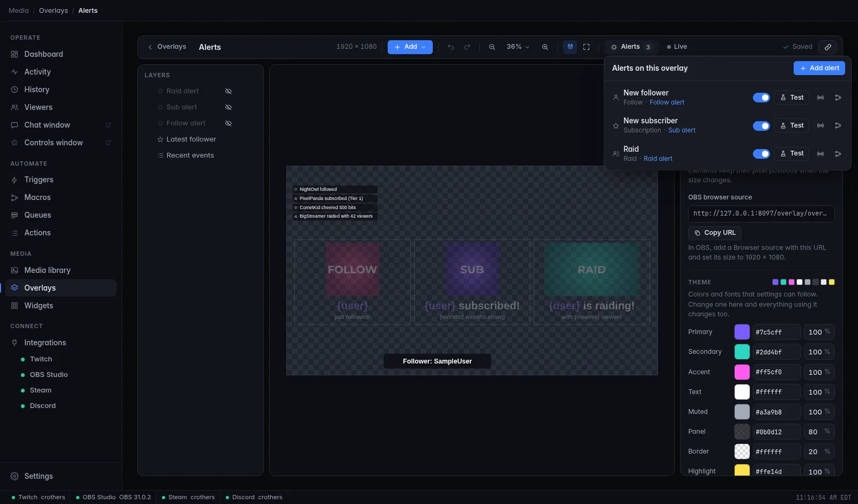858x504 pixels.
Task: Click the workflow icon for New subscriber
Action: tap(838, 125)
